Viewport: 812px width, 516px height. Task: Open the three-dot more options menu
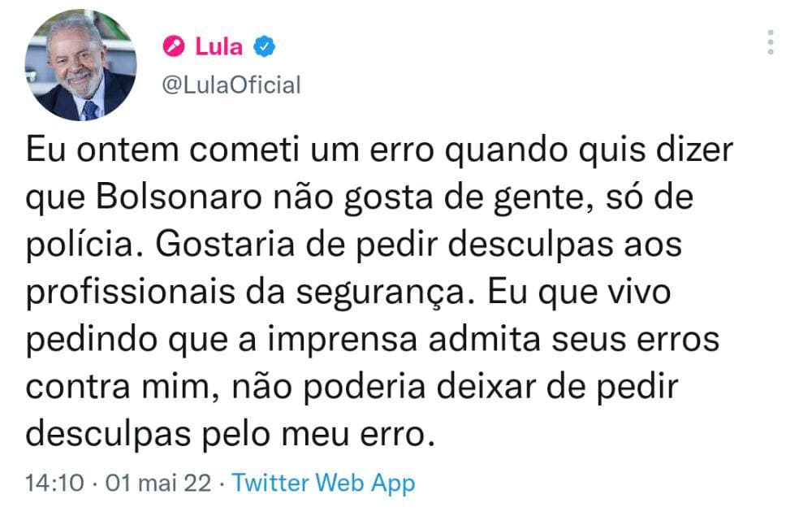(771, 41)
